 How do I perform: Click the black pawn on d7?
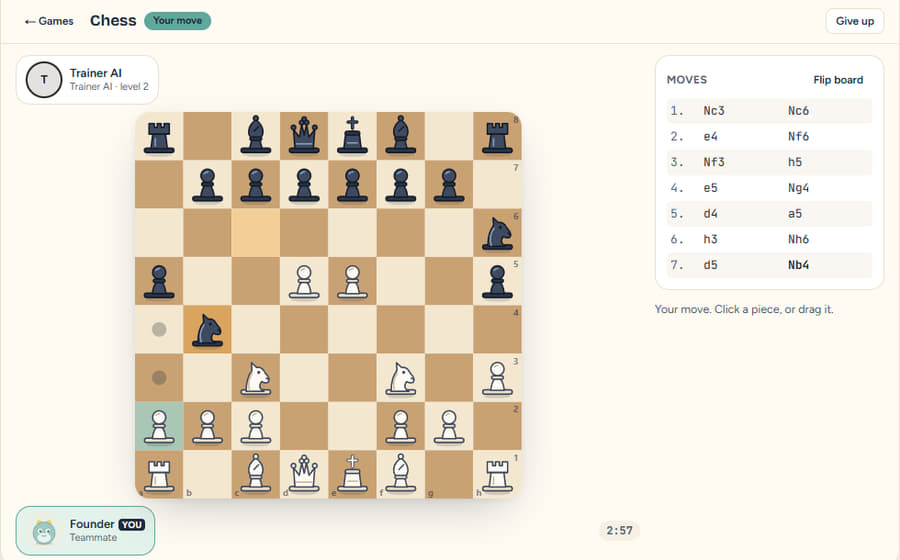point(304,185)
